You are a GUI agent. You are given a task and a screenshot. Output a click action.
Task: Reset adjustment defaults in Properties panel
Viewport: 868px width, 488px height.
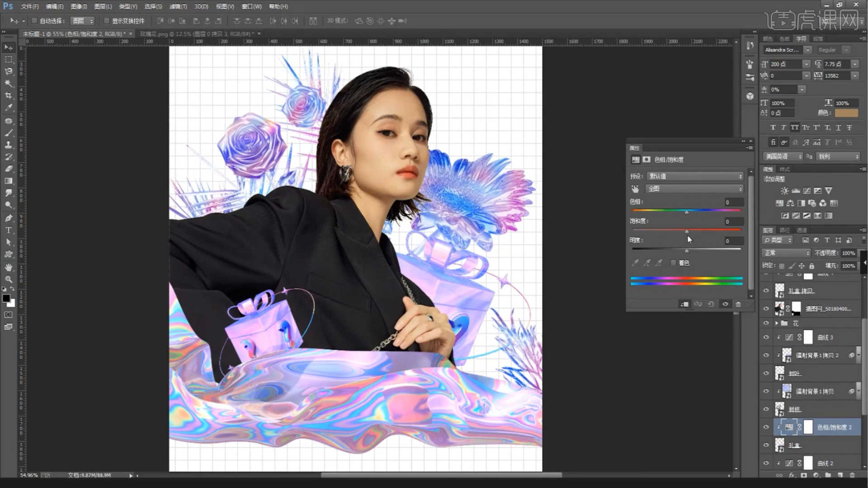(x=711, y=304)
